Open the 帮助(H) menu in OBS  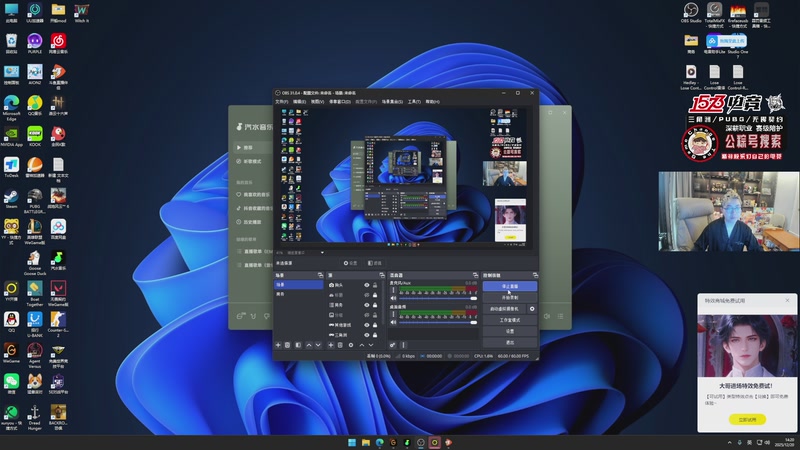click(433, 102)
